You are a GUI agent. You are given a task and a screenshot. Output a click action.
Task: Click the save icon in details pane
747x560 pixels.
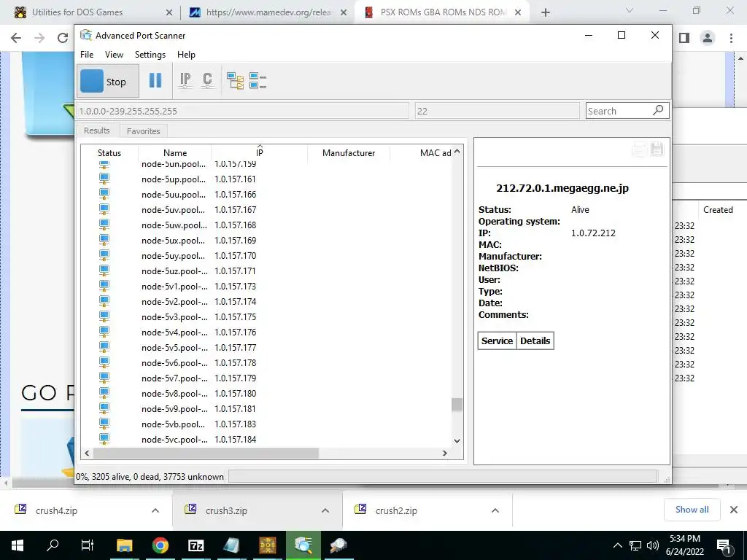tap(657, 149)
